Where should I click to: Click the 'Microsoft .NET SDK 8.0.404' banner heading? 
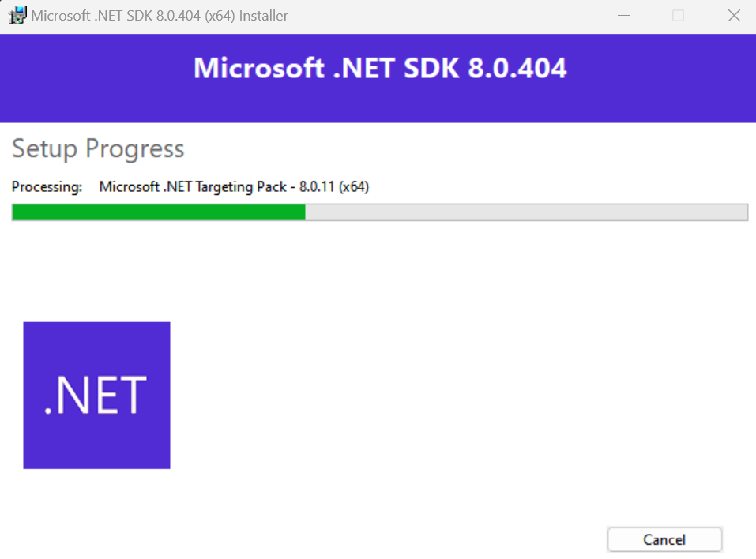tap(380, 68)
